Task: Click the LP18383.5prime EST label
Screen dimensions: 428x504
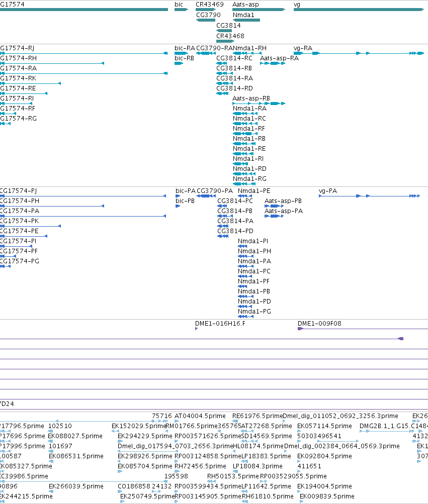Action: 266,456
